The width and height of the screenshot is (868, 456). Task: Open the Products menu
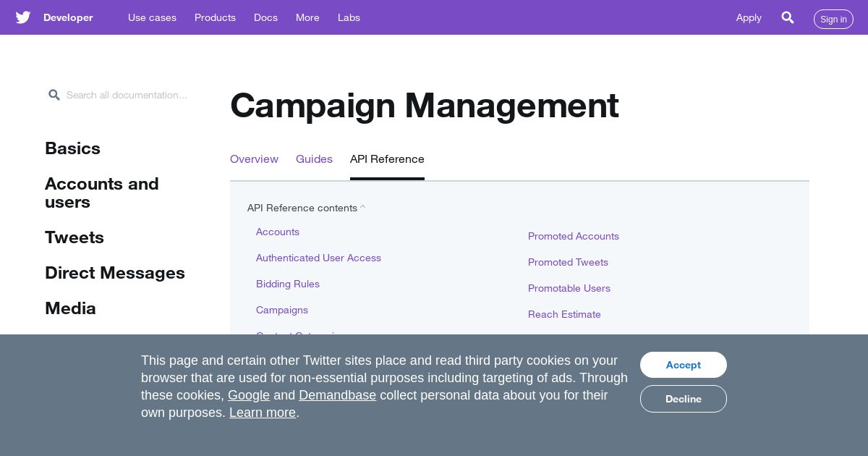(215, 17)
